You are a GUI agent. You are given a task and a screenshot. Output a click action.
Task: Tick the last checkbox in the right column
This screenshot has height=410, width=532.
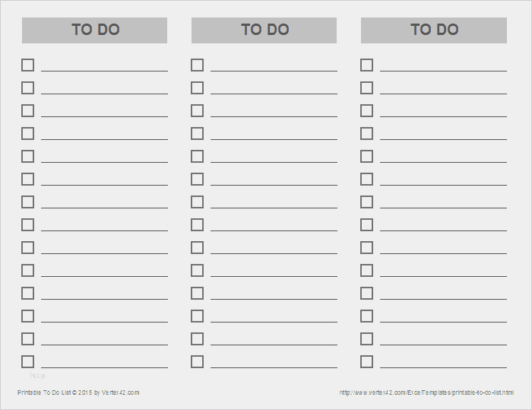(x=366, y=361)
